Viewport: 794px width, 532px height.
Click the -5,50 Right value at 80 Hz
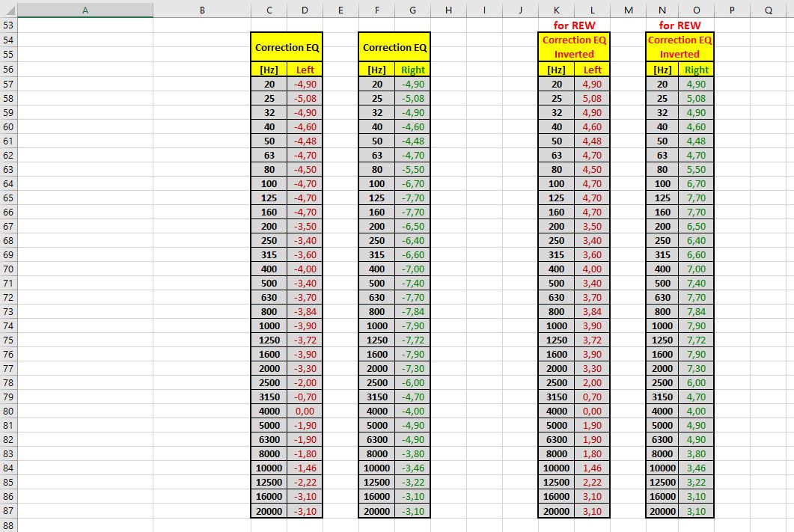(412, 170)
